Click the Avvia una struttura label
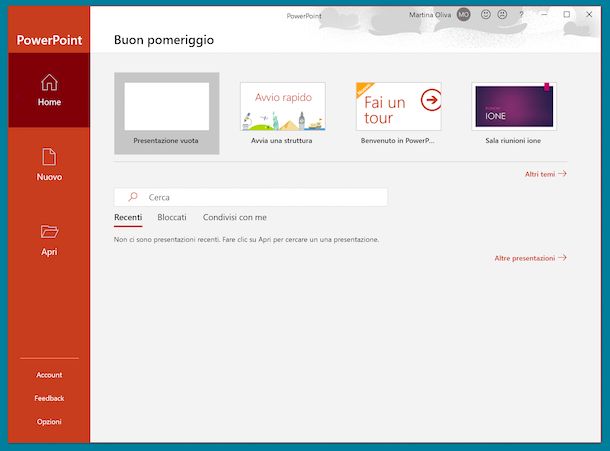 click(x=282, y=140)
